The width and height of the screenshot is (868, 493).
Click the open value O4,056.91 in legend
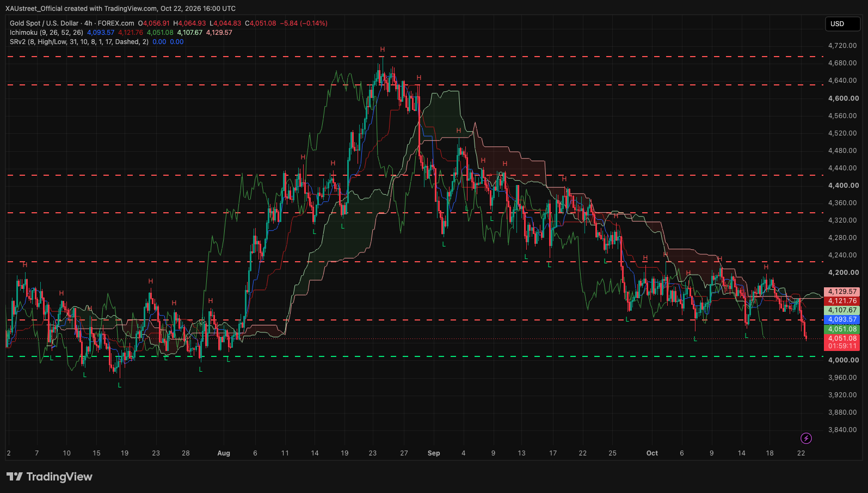pyautogui.click(x=154, y=23)
